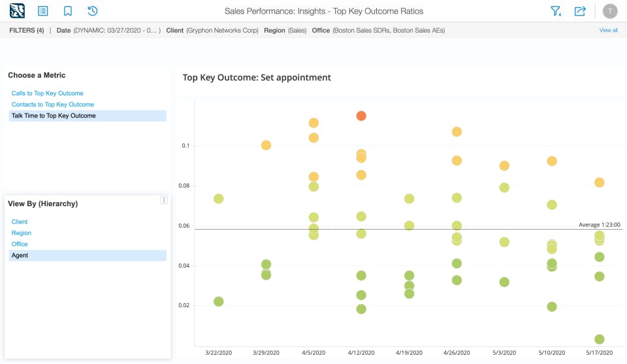Select Contacts to Top Key Outcome metric
The width and height of the screenshot is (627, 364).
52,104
